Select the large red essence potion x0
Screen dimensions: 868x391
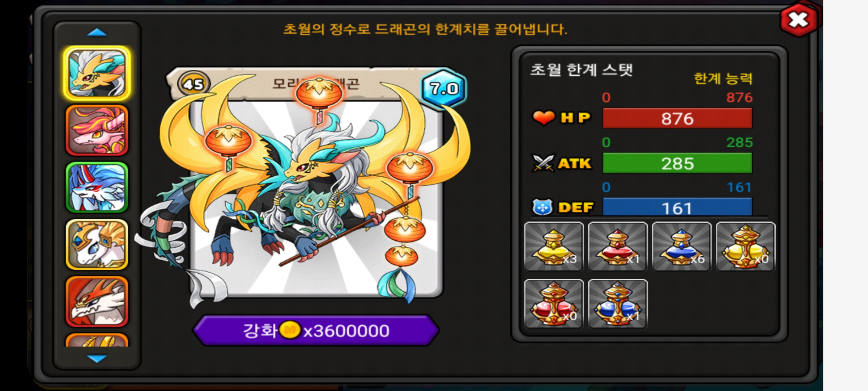[554, 304]
